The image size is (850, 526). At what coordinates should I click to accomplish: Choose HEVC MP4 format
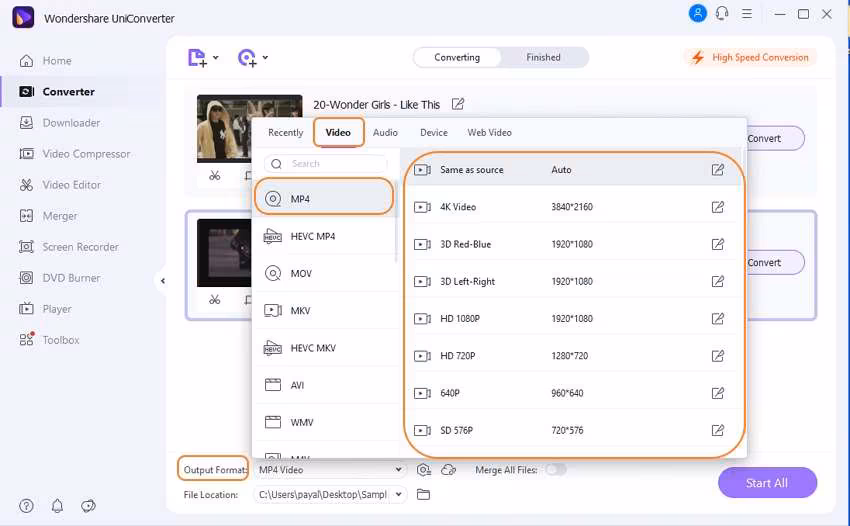click(324, 236)
